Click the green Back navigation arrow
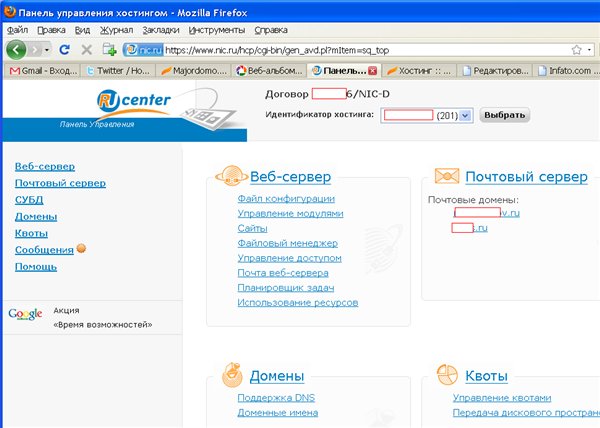The width and height of the screenshot is (600, 428). 16,50
